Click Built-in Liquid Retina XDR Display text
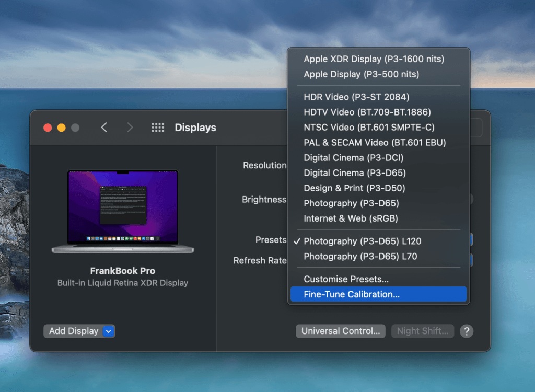Image resolution: width=535 pixels, height=392 pixels. pos(123,283)
